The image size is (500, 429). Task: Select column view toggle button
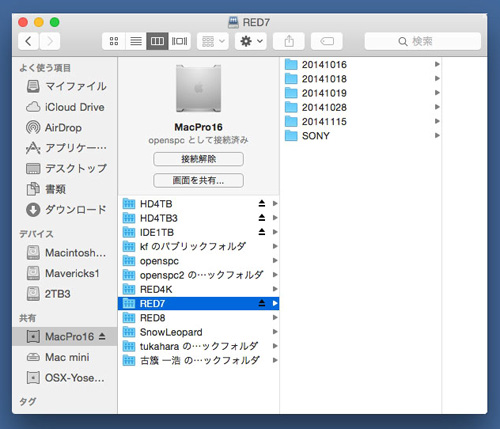tap(157, 41)
